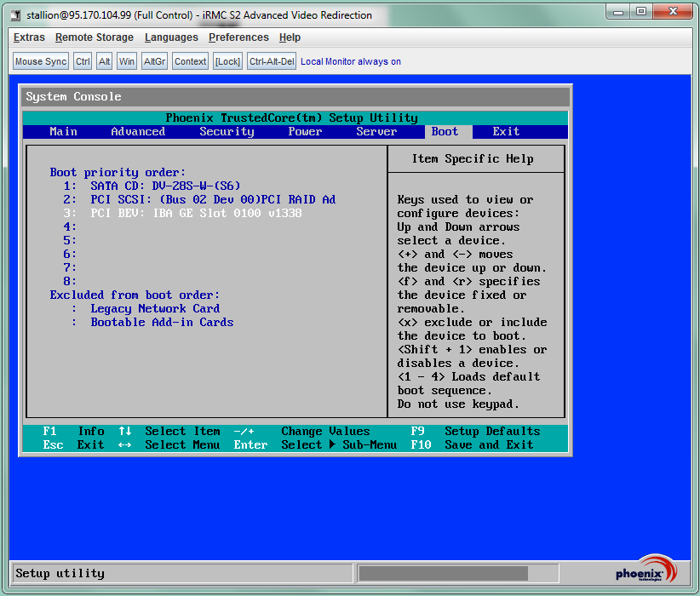700x596 pixels.
Task: Open the Extras menu
Action: click(29, 37)
